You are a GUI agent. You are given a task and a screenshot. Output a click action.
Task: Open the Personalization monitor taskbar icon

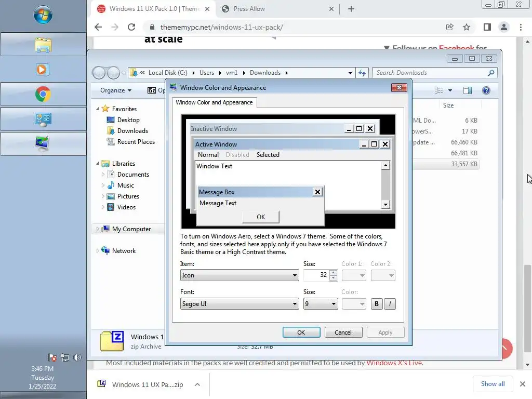tap(43, 144)
